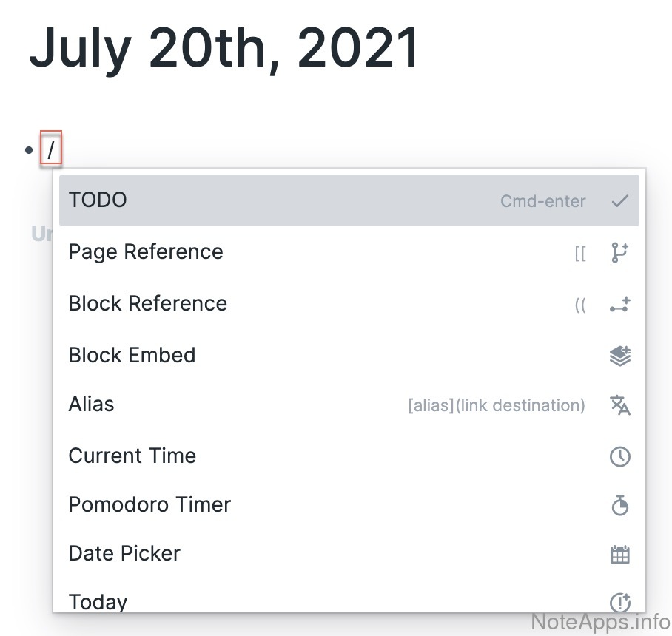Image resolution: width=672 pixels, height=636 pixels.
Task: Insert Current Time
Action: coord(132,456)
